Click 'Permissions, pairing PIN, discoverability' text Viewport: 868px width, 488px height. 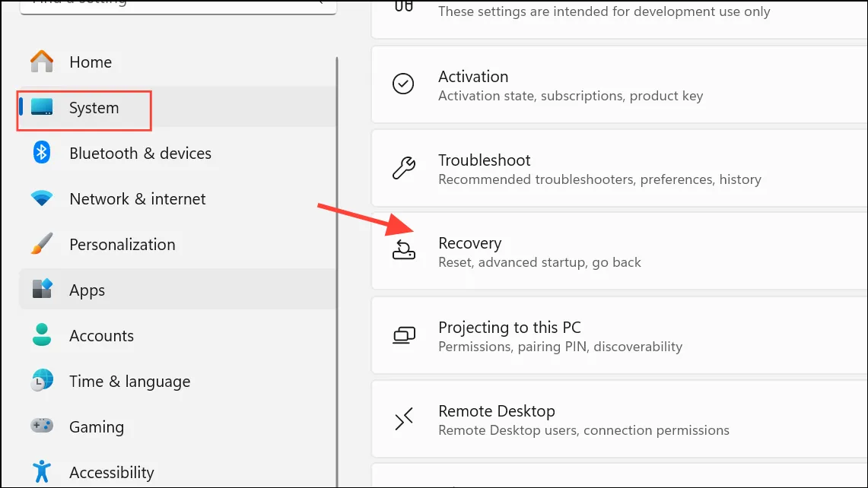(560, 347)
